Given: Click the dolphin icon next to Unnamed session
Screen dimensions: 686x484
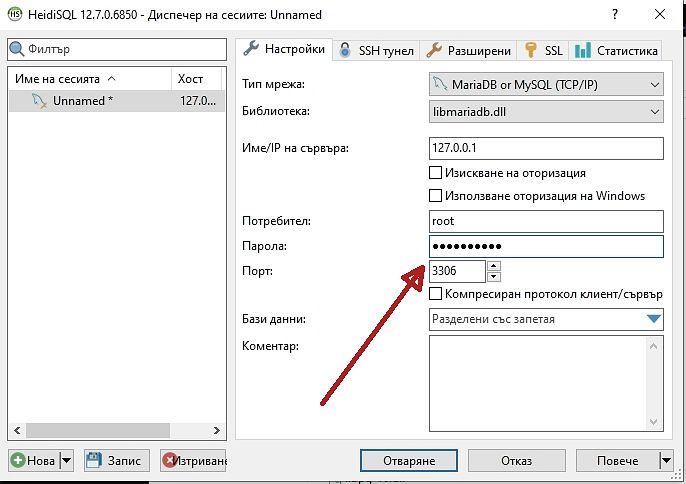Looking at the screenshot, I should coord(39,101).
